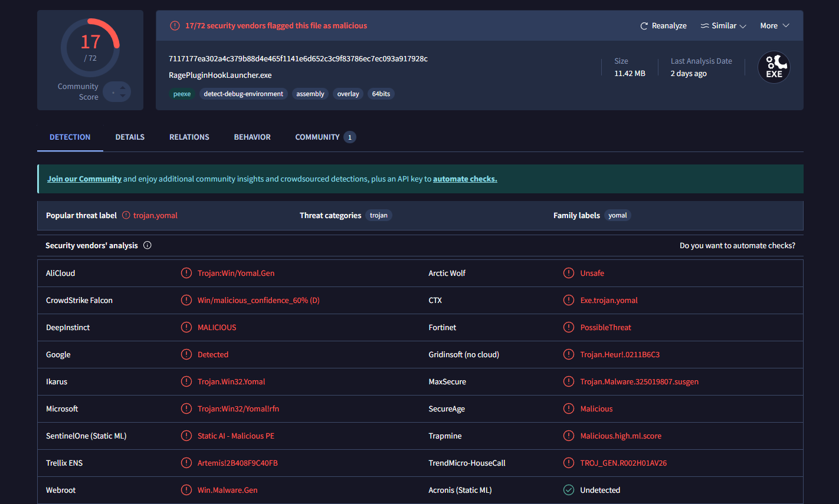Switch to the Details tab

pos(130,137)
